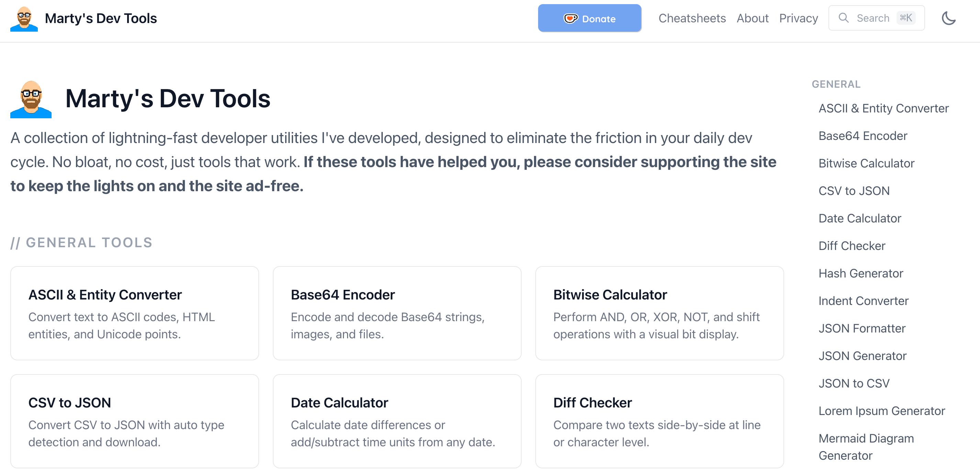
Task: Click Mermaid Diagram Generator in sidebar
Action: (x=866, y=447)
